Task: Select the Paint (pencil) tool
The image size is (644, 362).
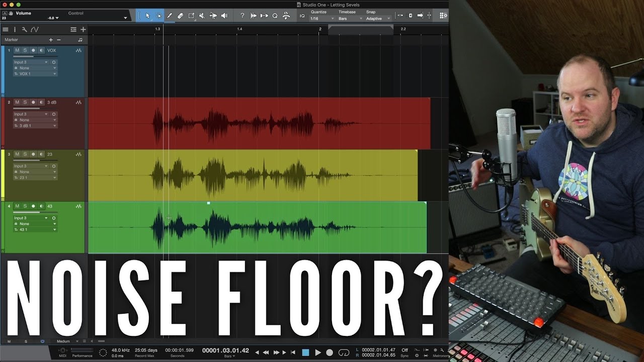Action: (x=170, y=16)
